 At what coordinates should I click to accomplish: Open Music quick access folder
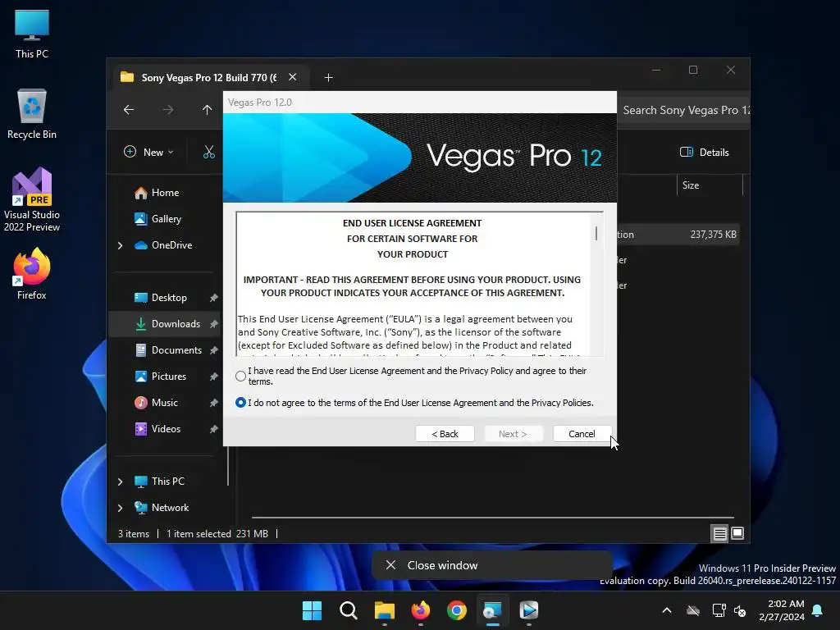point(156,403)
